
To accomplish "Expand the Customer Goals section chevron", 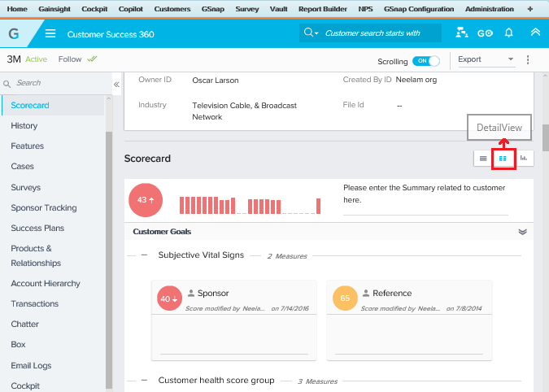I will (x=522, y=232).
